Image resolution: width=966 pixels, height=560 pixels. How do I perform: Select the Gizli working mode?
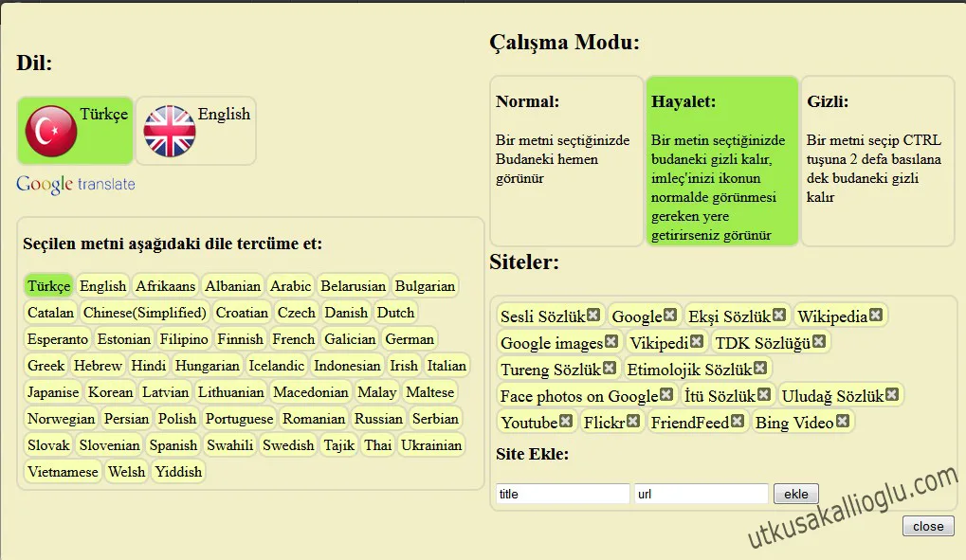878,161
